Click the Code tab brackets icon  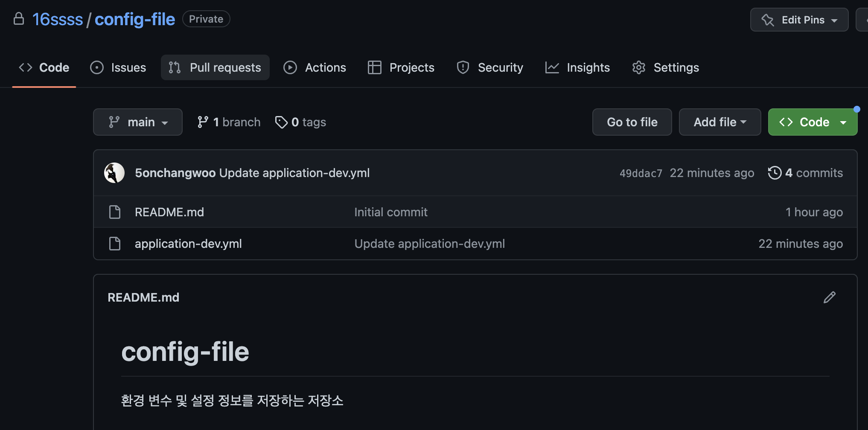pyautogui.click(x=26, y=67)
